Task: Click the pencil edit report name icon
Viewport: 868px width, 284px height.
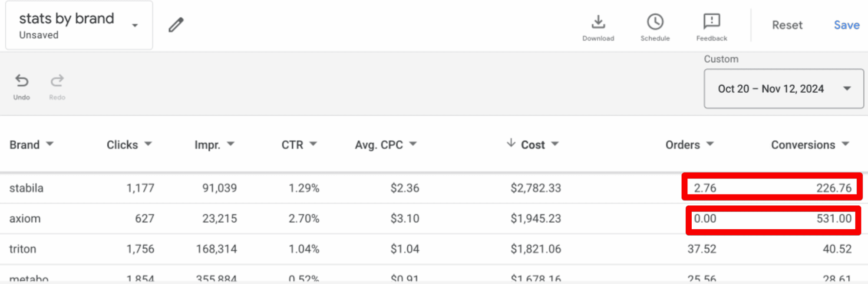Action: 176,25
